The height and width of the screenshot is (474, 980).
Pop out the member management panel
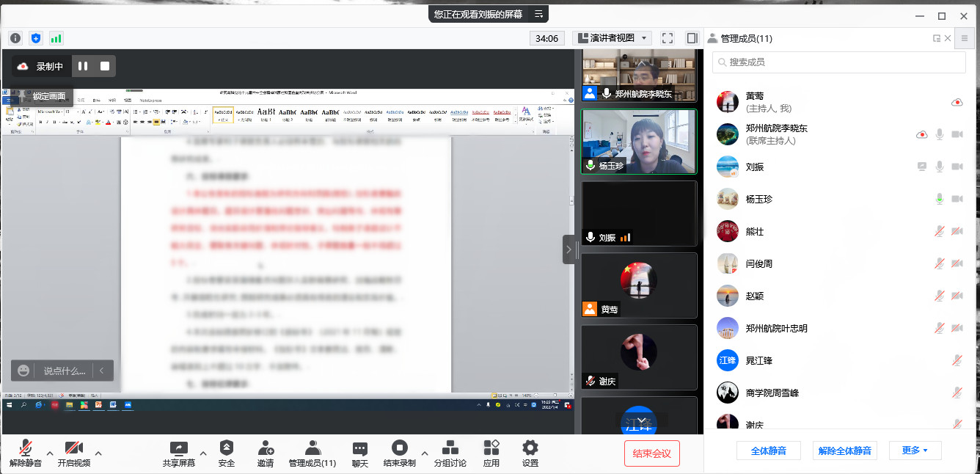point(937,38)
